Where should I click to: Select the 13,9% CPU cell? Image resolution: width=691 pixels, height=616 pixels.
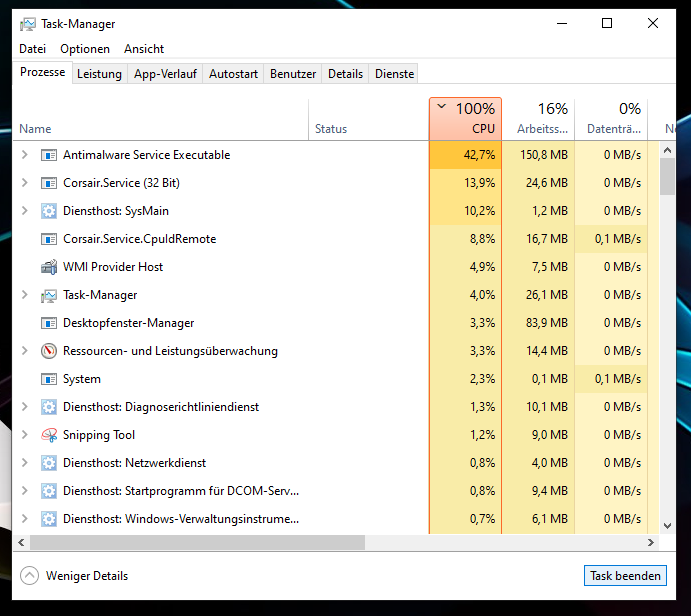(465, 183)
